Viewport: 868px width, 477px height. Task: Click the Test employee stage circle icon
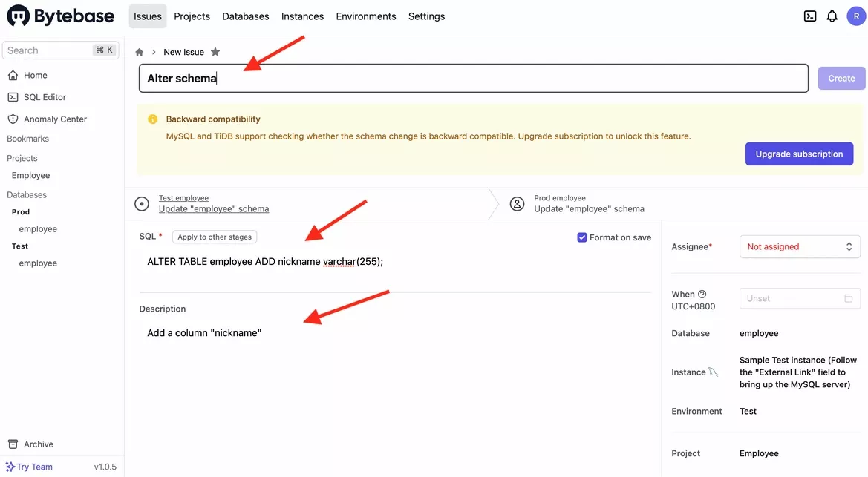point(142,204)
